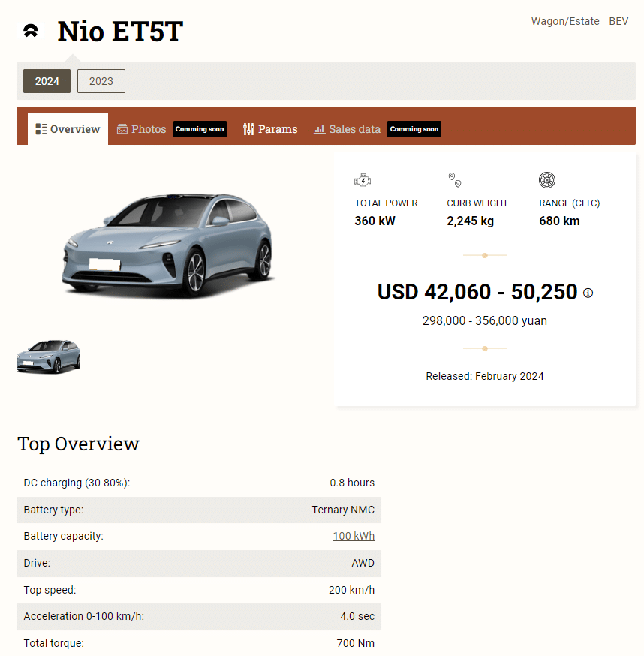Open the Wagon/Estate category

[x=564, y=20]
